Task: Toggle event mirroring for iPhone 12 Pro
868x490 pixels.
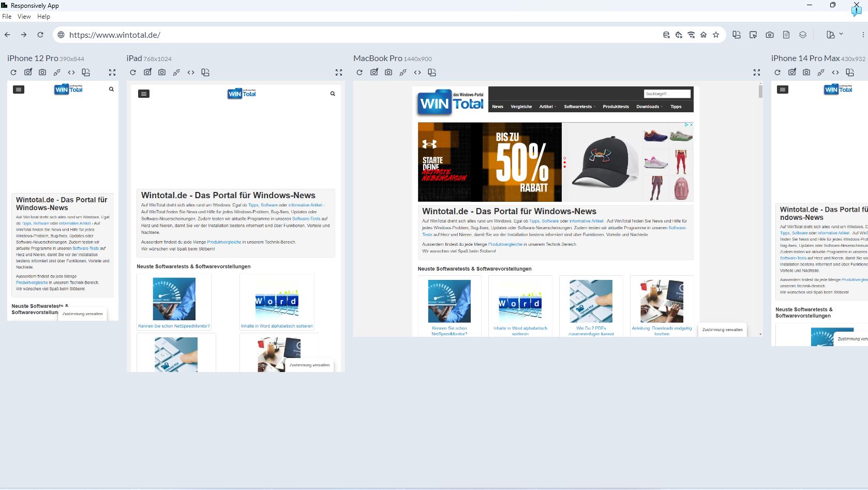Action: click(x=57, y=72)
